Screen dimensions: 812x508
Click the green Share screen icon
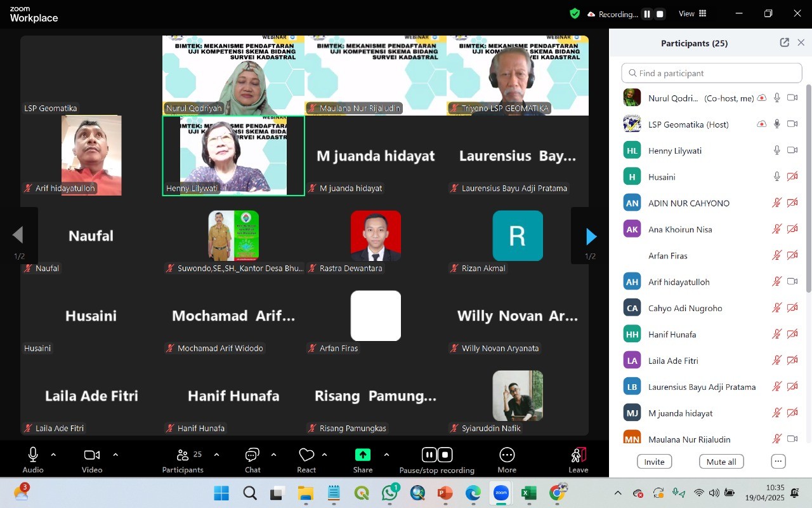click(363, 455)
